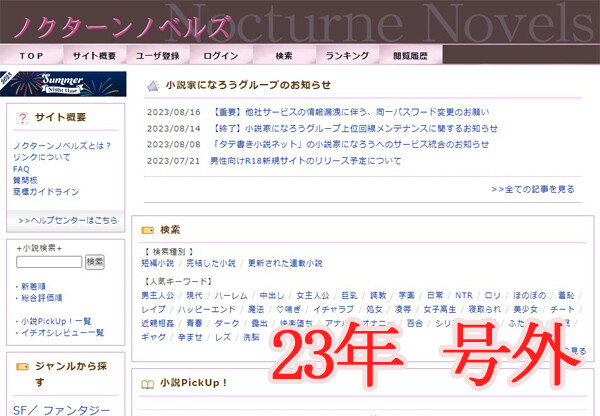Select the ギャグ keyword

tap(153, 337)
